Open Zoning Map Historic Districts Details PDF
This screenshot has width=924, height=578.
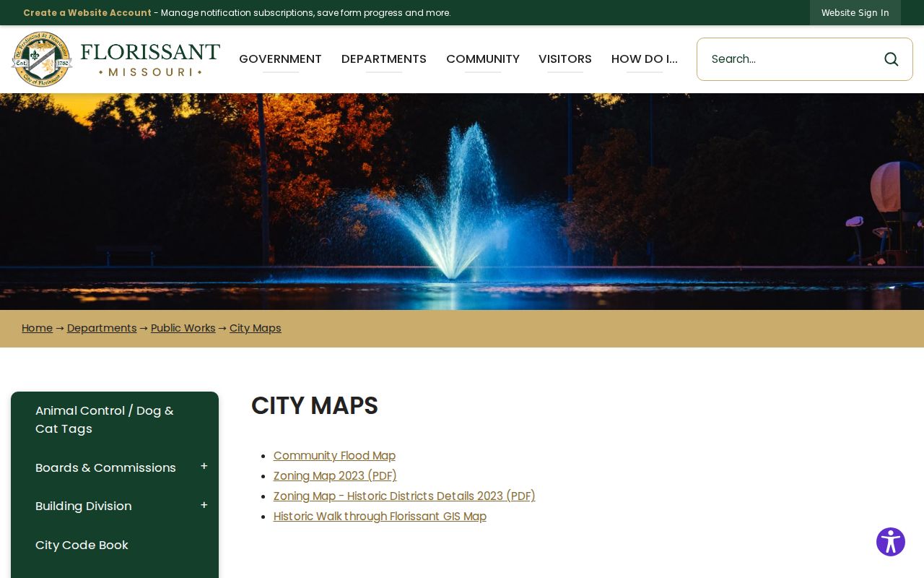pyautogui.click(x=404, y=496)
